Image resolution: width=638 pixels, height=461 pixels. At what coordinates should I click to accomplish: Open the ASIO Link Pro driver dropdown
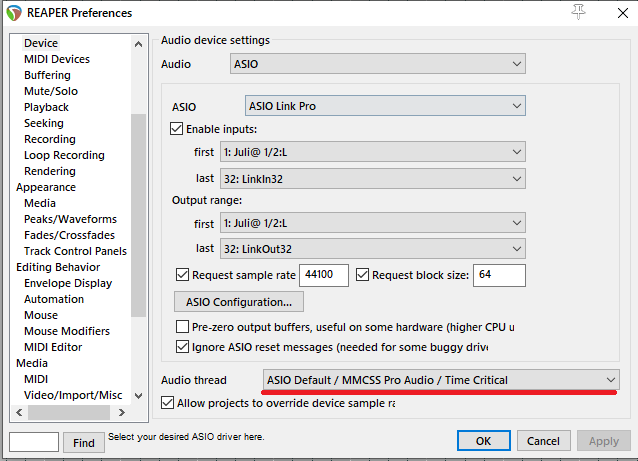click(x=386, y=106)
